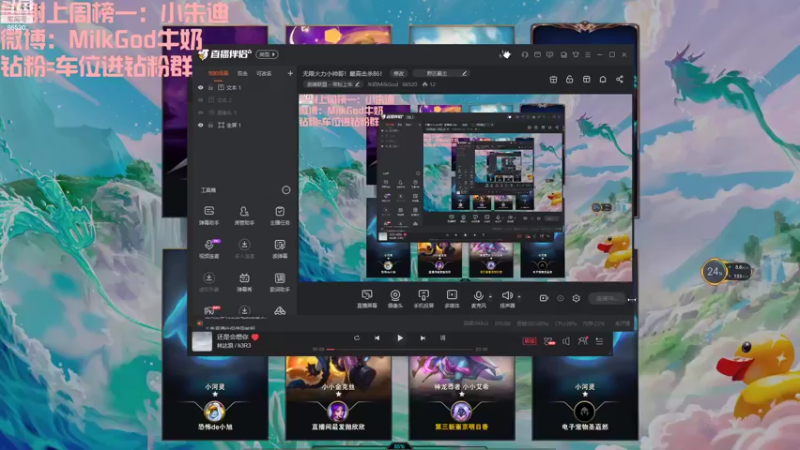
Task: Click the gift box icon above preview
Action: coord(553,79)
